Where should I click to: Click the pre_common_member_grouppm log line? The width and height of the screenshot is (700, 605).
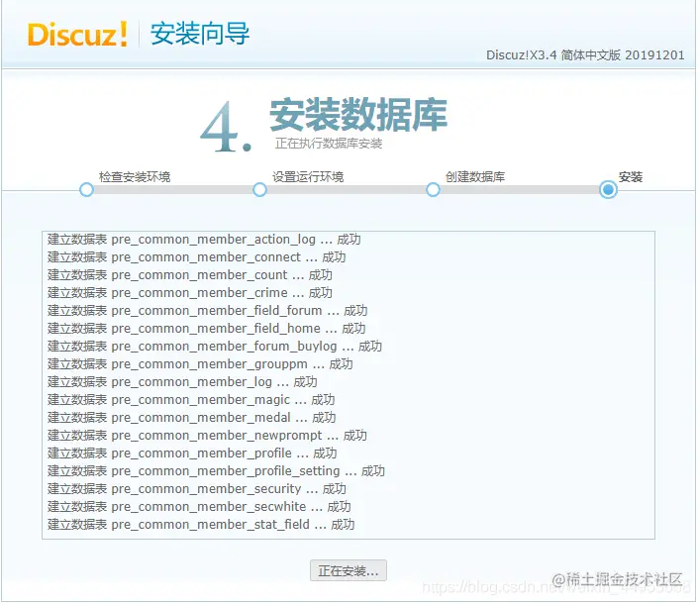click(201, 365)
